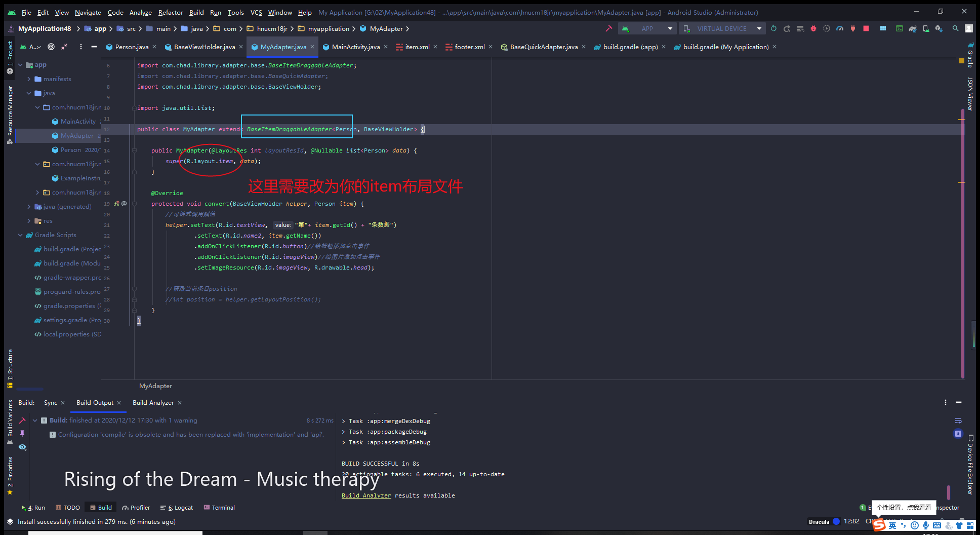Open the SDK Manager icon

[x=939, y=28]
